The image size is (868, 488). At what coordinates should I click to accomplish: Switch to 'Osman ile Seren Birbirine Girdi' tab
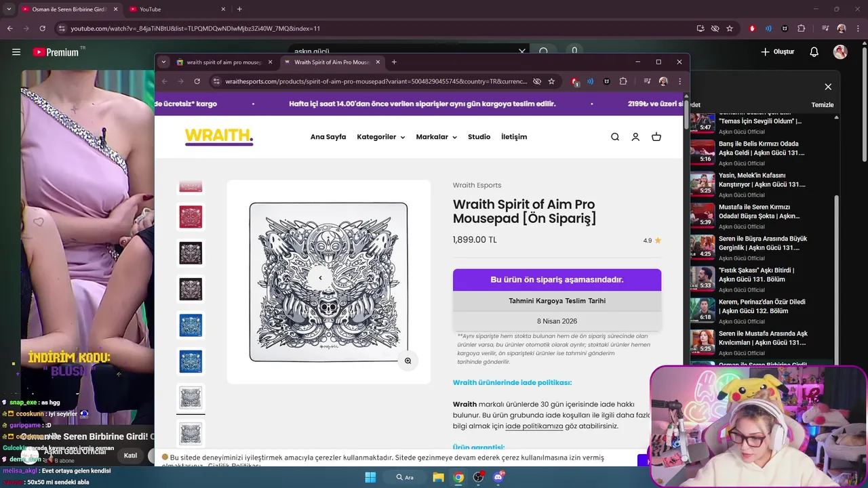tap(69, 9)
